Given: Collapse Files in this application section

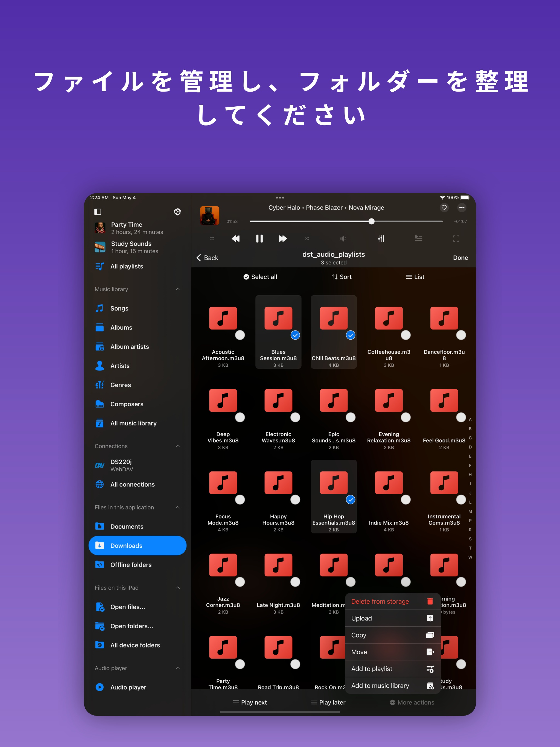Looking at the screenshot, I should (x=178, y=507).
